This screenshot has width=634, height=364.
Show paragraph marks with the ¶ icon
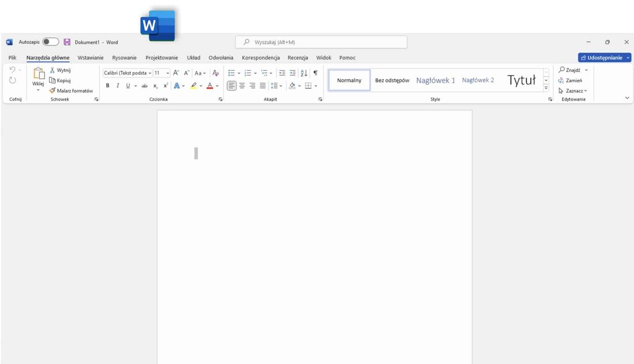coord(315,73)
